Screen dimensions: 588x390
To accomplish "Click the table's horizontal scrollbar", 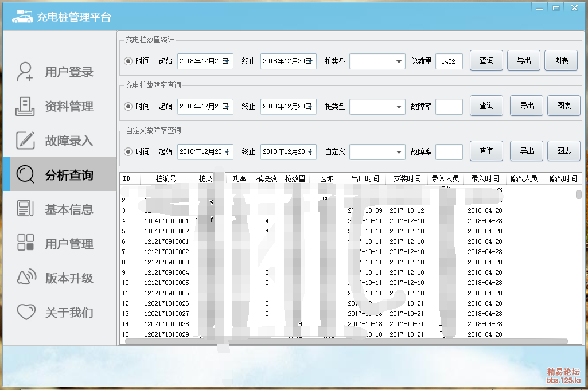I will (x=346, y=341).
